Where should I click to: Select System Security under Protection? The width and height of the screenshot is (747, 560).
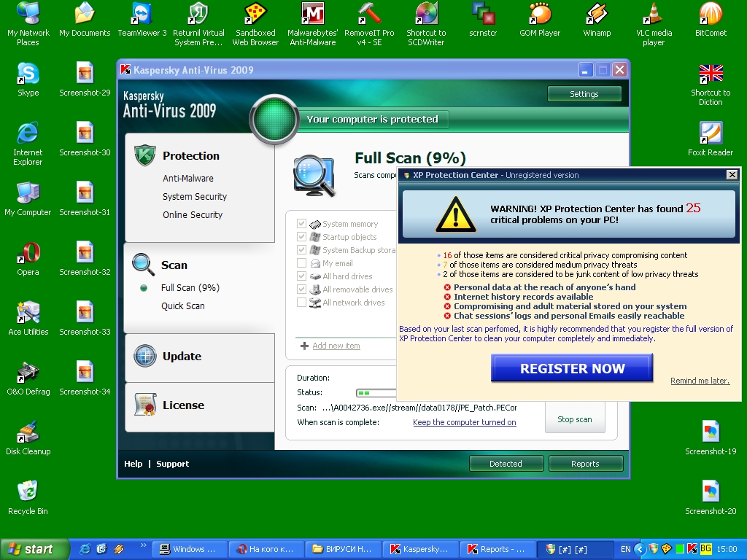tap(194, 197)
